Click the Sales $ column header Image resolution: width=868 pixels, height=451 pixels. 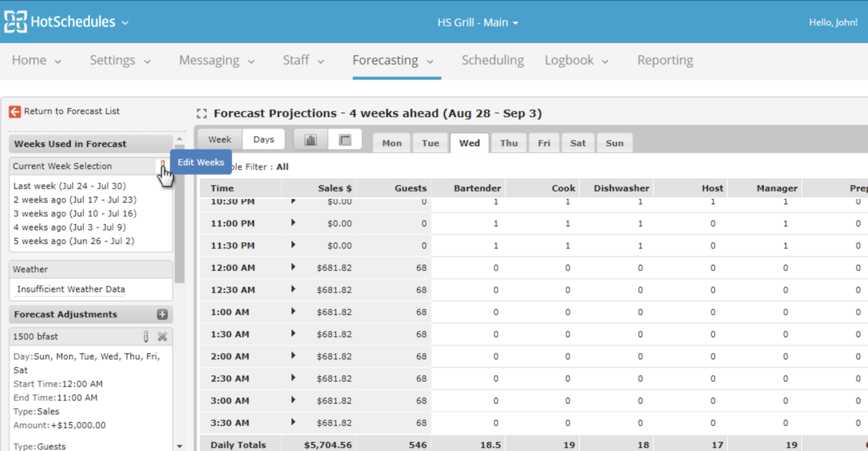(335, 188)
